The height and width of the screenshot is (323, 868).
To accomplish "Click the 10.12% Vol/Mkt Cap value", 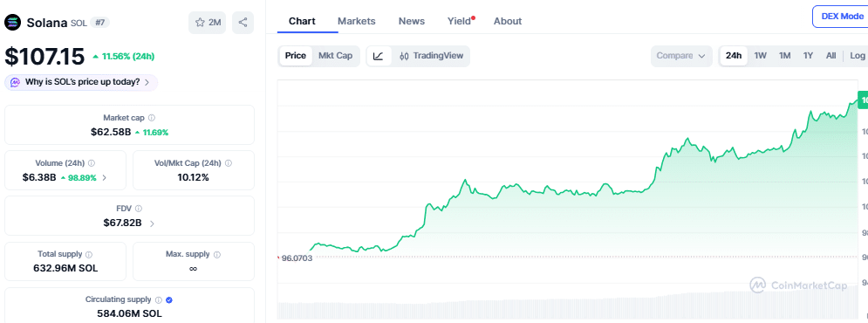I will 193,178.
